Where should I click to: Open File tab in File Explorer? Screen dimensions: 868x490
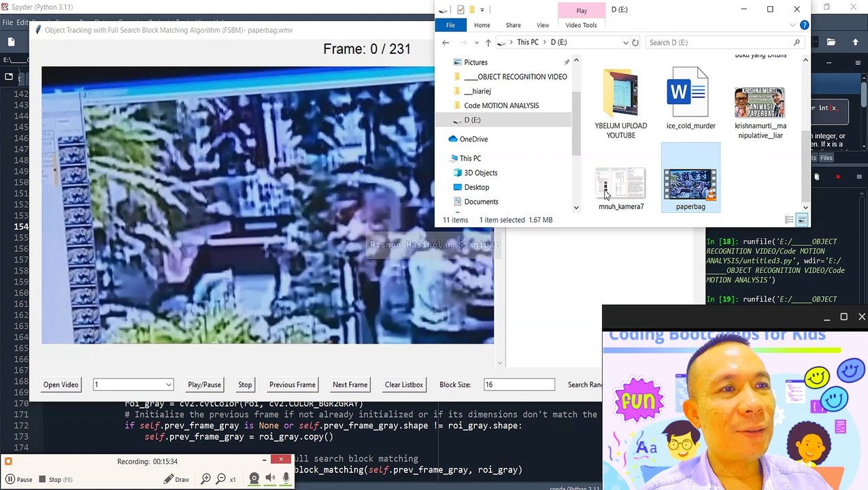tap(450, 25)
